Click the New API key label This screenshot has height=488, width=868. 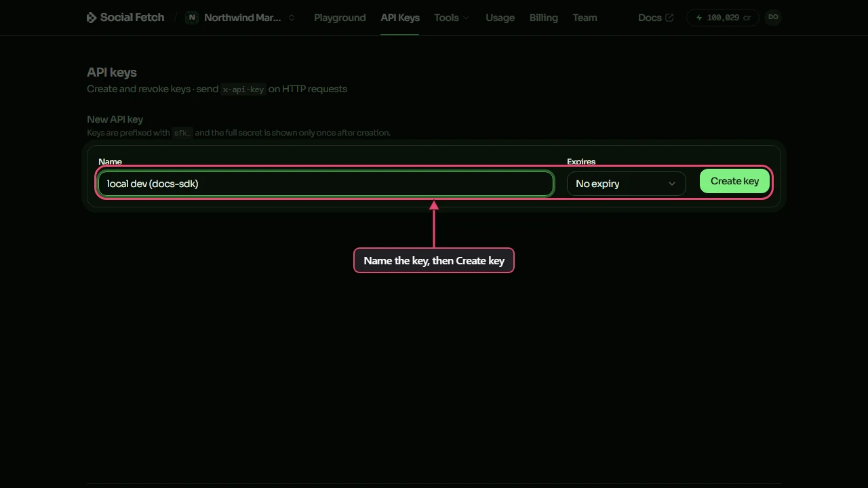(115, 119)
